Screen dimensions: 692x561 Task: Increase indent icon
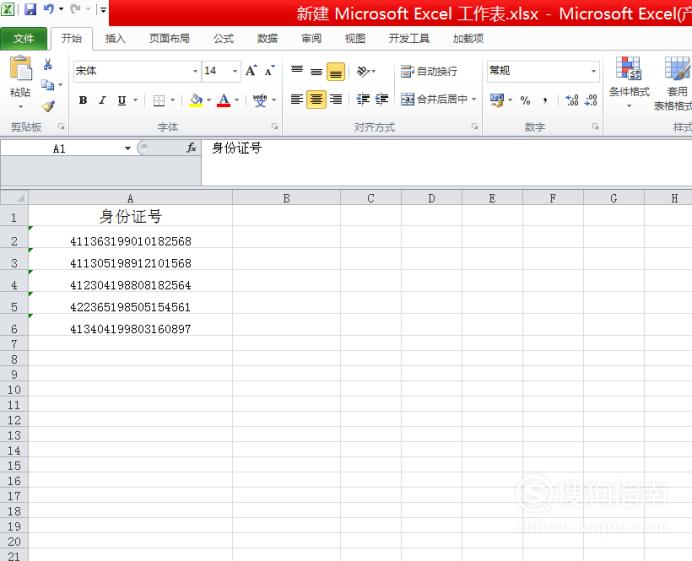click(382, 99)
